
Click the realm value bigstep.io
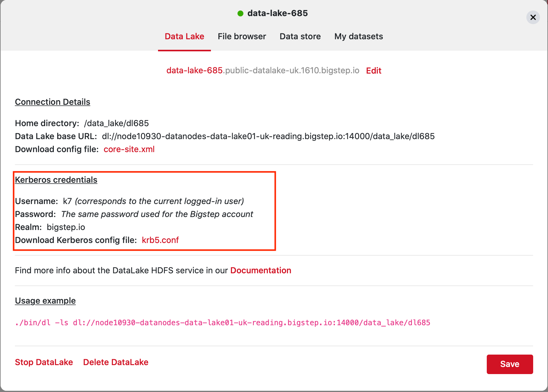[x=66, y=227]
